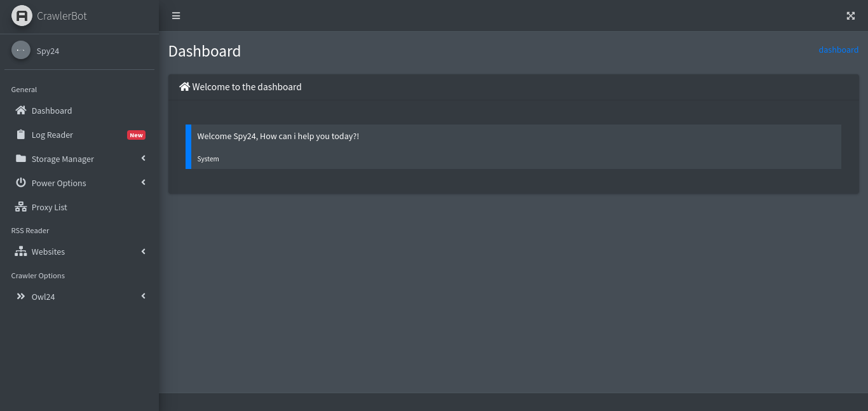The width and height of the screenshot is (868, 411).
Task: Click the Dashboard home icon in sidebar
Action: click(21, 111)
